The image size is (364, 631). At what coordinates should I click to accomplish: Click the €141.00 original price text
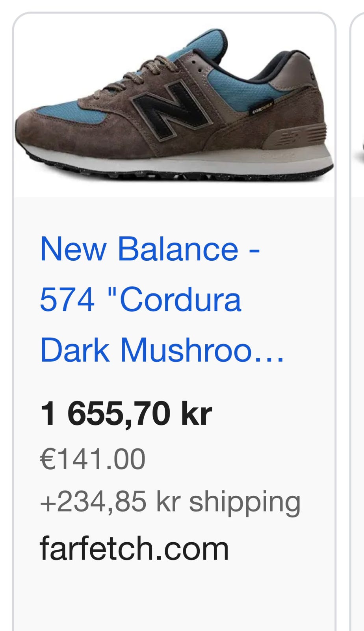[93, 459]
